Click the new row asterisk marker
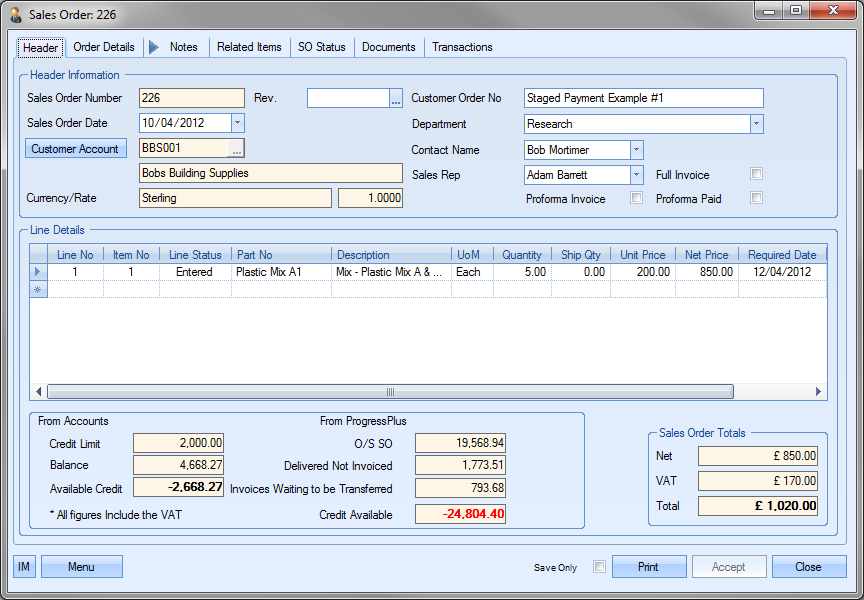The width and height of the screenshot is (864, 600). [38, 289]
